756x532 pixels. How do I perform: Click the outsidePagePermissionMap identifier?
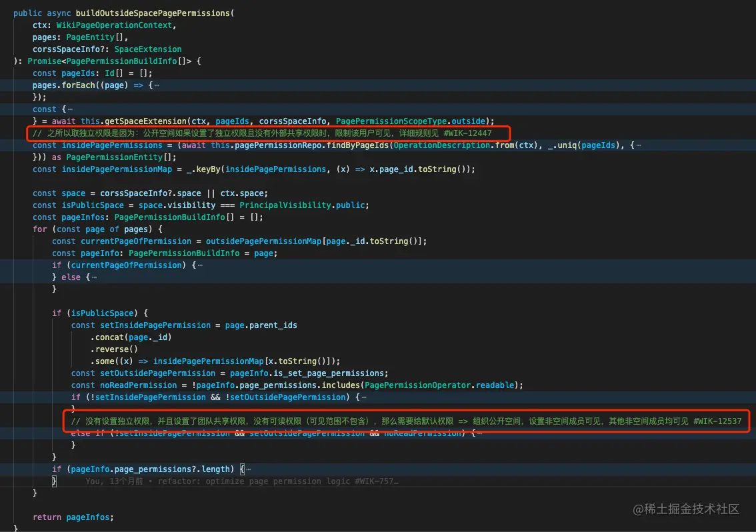(263, 241)
